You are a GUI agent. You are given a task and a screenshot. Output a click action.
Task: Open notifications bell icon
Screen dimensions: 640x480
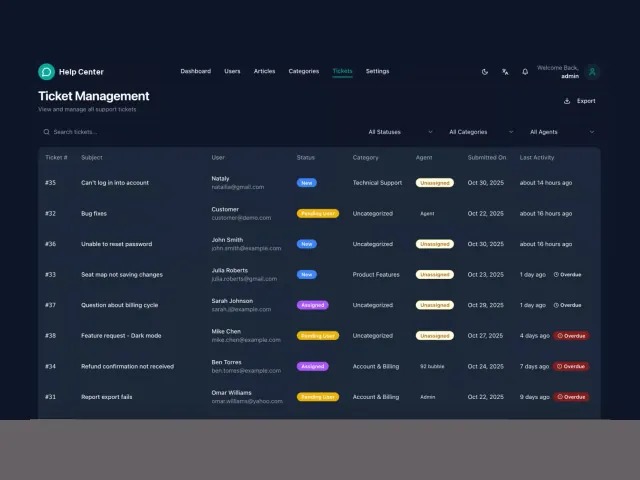(525, 72)
